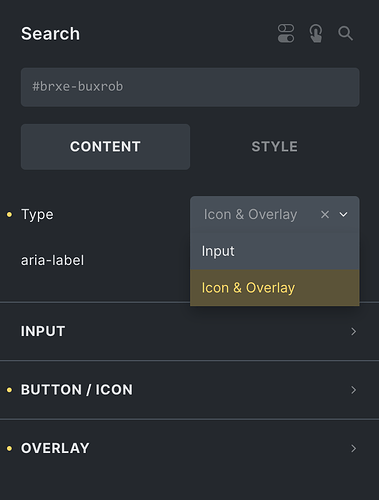Screen dimensions: 379x500
Task: Click the Search panel title
Action: [x=50, y=34]
